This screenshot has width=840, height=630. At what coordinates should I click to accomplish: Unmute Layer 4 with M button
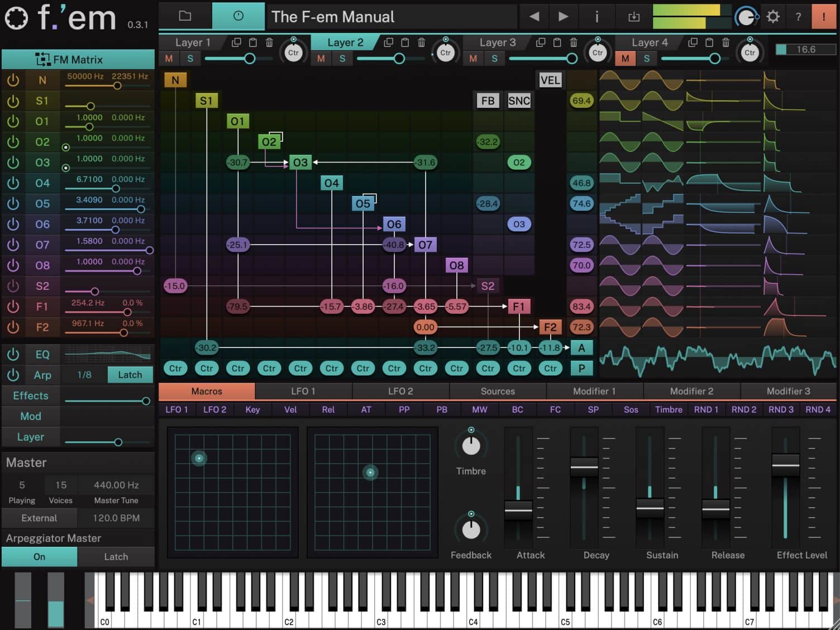pos(625,58)
